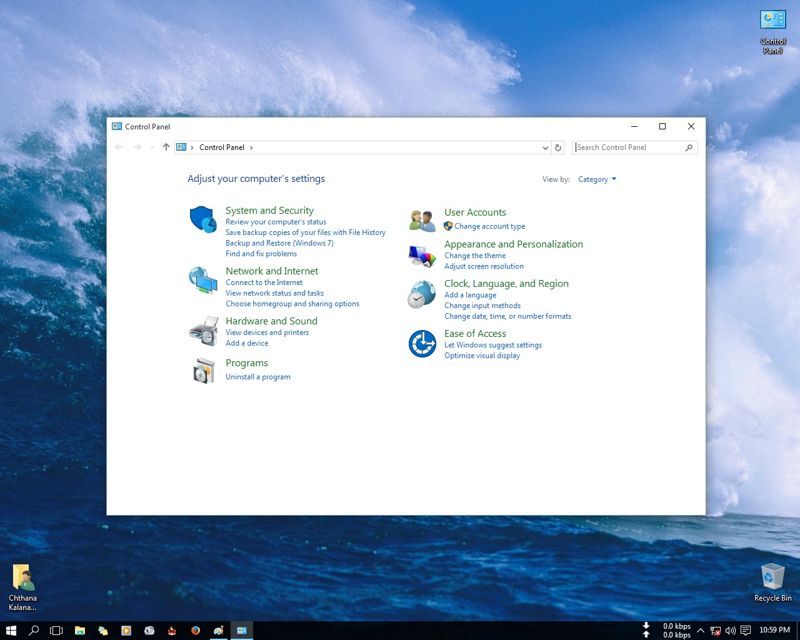Click the search magnifier in Control Panel
Screen dimensions: 800x640
689,147
